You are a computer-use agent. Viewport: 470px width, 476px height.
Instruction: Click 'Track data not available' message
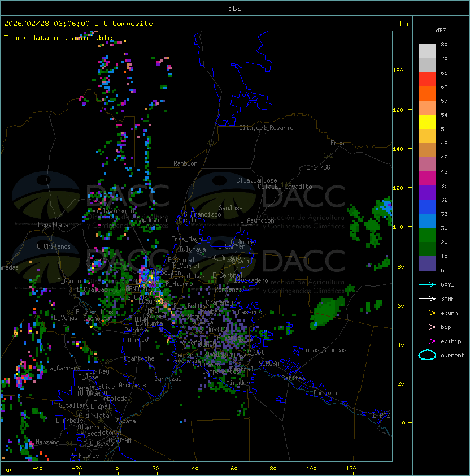58,38
